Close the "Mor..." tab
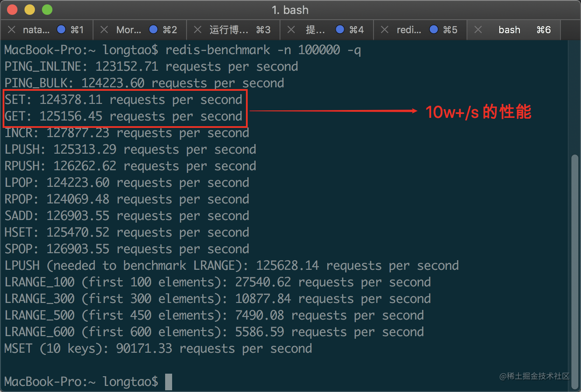Viewport: 581px width, 392px height. (x=104, y=30)
